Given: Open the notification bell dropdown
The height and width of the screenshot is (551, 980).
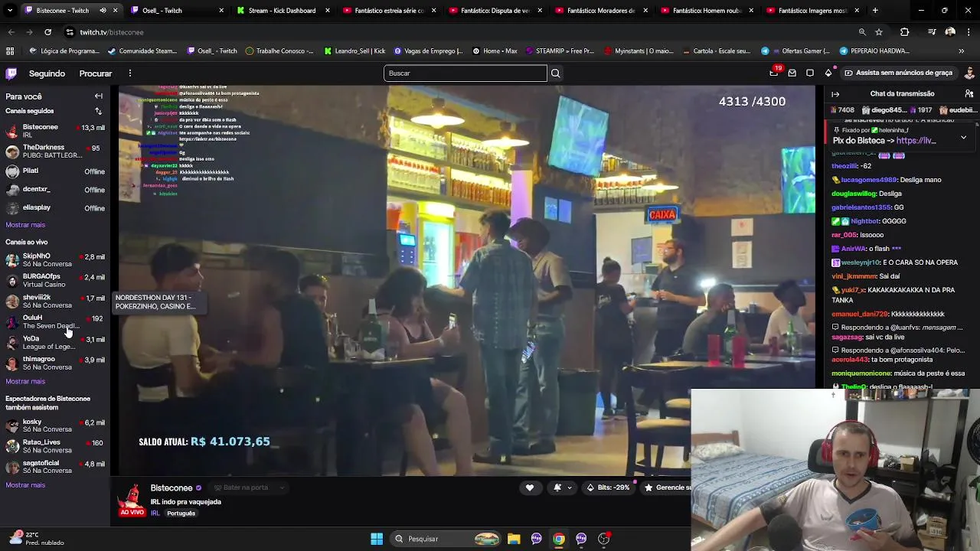Looking at the screenshot, I should (563, 487).
